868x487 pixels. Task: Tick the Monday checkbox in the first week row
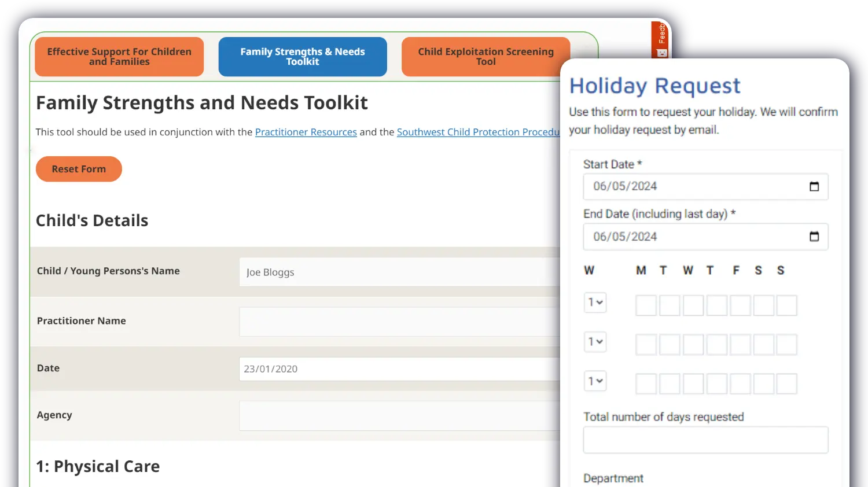pyautogui.click(x=646, y=305)
